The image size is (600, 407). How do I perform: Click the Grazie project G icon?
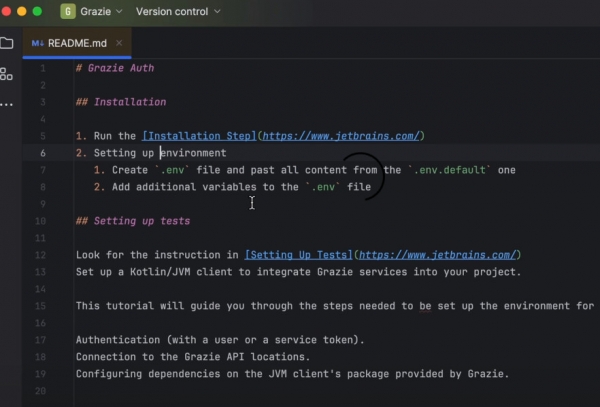coord(68,11)
